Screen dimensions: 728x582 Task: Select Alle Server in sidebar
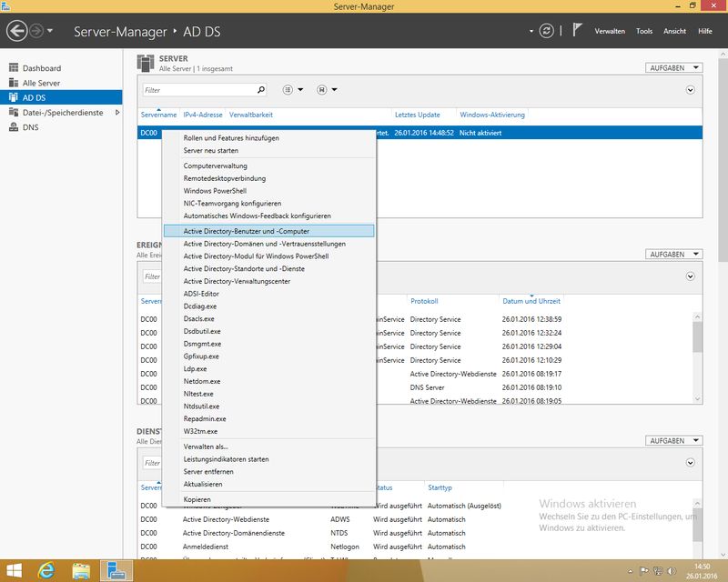point(42,83)
